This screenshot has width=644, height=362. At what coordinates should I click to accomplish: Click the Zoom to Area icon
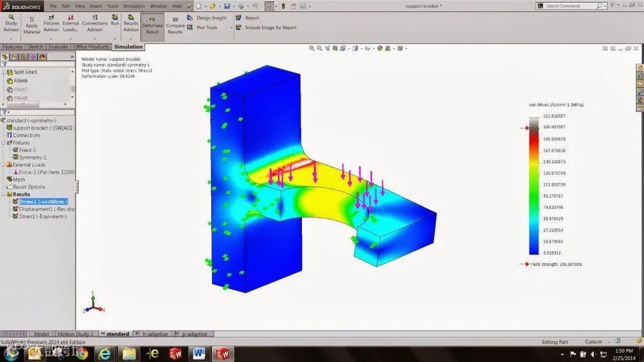(319, 48)
